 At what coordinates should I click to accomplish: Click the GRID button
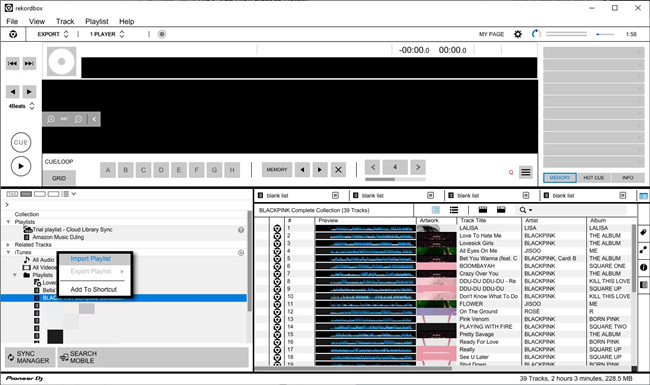click(59, 178)
